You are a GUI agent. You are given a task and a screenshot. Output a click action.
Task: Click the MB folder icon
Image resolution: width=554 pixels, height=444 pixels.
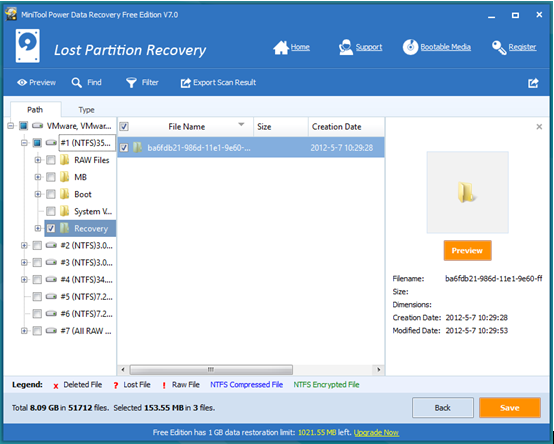64,177
